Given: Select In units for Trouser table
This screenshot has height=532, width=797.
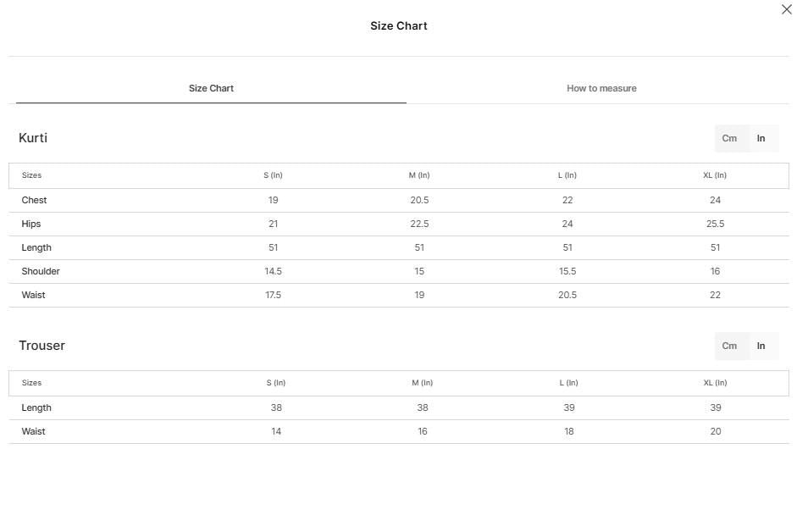Looking at the screenshot, I should [x=761, y=346].
